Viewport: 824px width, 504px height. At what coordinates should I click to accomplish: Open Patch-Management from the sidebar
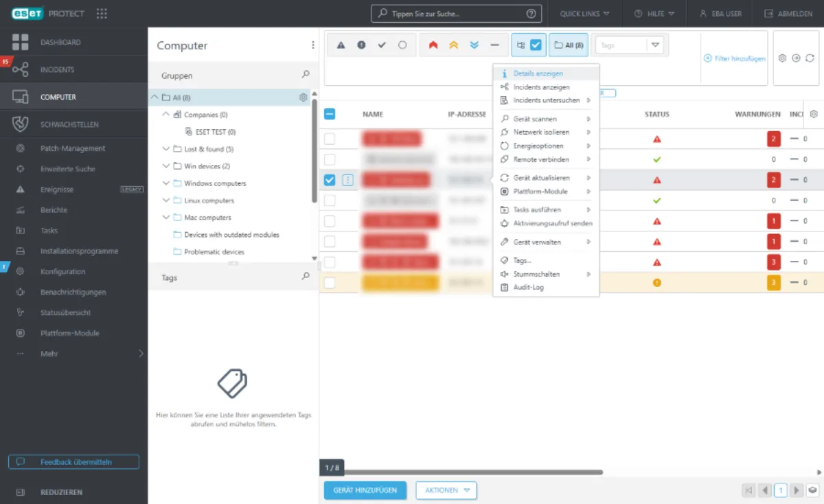(74, 148)
